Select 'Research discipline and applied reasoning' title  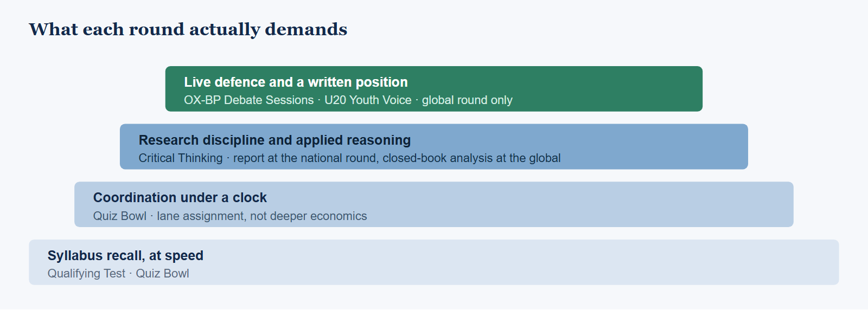(275, 140)
